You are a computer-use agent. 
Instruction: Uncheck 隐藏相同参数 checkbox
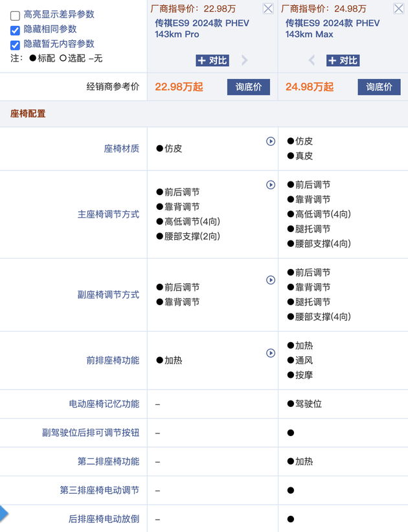point(15,30)
